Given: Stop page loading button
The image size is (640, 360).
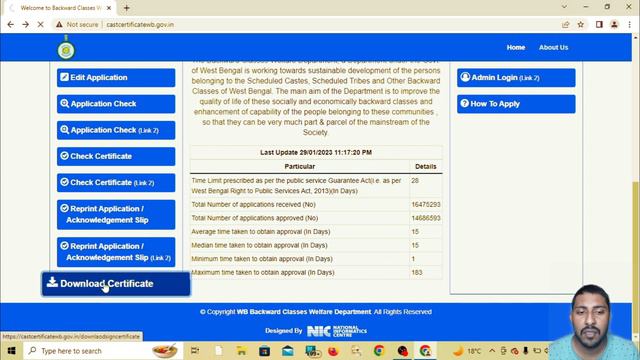Looking at the screenshot, I should [x=40, y=24].
